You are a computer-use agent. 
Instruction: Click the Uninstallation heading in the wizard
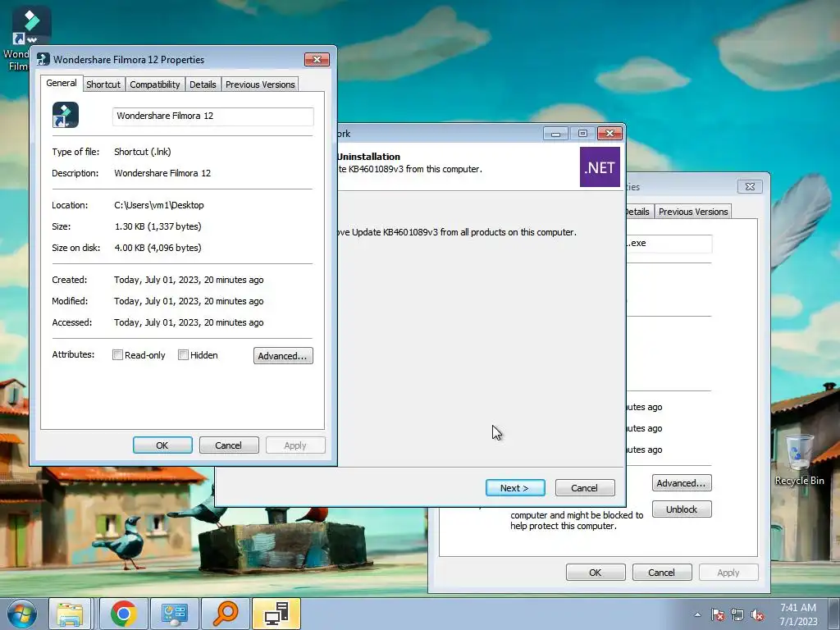pos(368,157)
